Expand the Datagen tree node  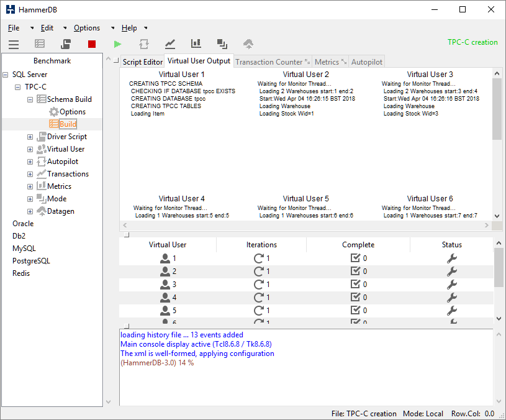[x=30, y=211]
